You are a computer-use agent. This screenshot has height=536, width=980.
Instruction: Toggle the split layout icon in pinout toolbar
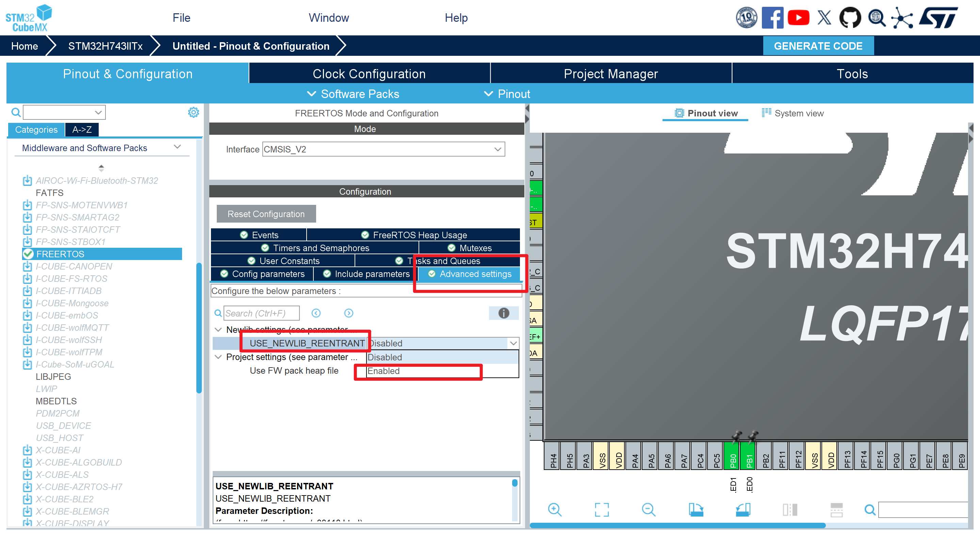[x=836, y=509]
